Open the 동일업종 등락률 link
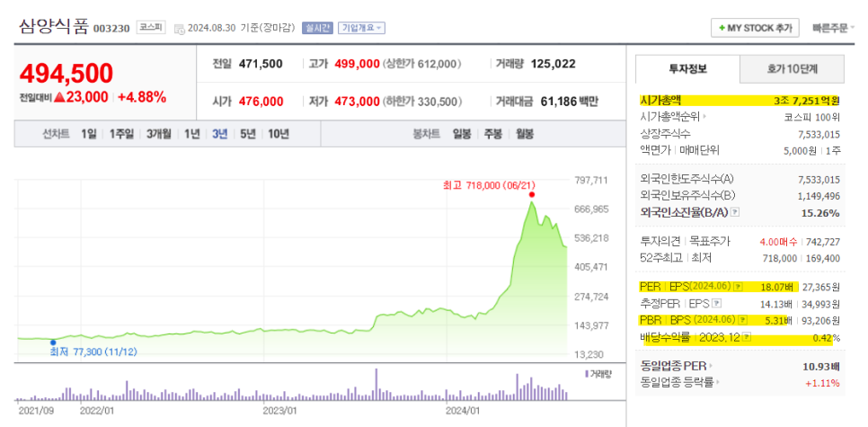Screen dimensions: 868x427 click(680, 383)
